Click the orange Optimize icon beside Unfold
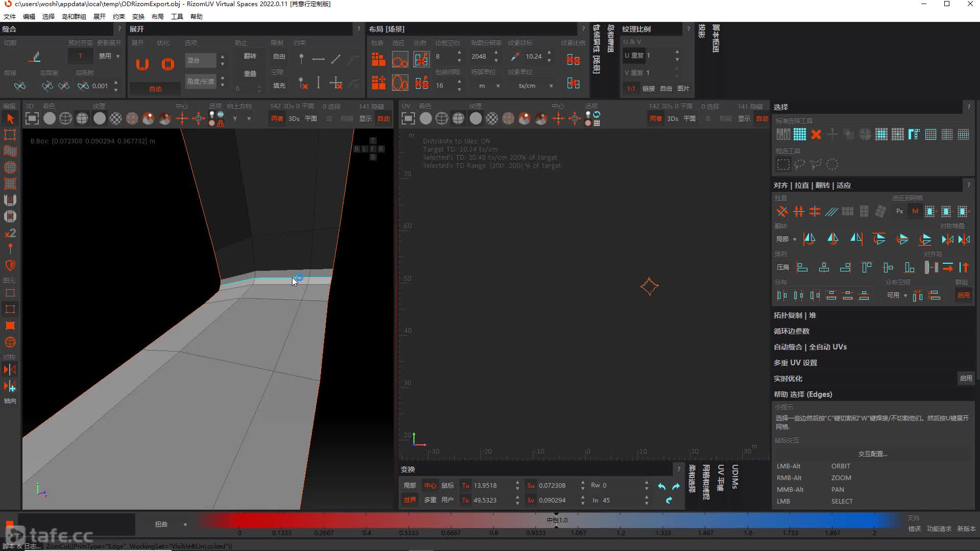The image size is (980, 551). point(167,64)
